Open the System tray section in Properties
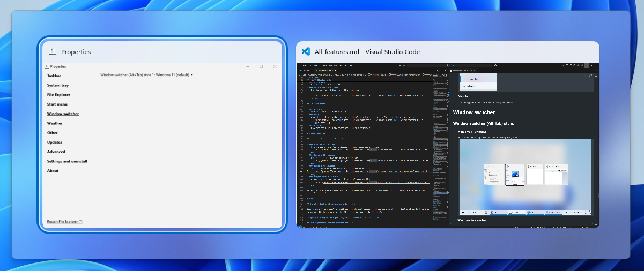This screenshot has height=271, width=644. pyautogui.click(x=57, y=85)
